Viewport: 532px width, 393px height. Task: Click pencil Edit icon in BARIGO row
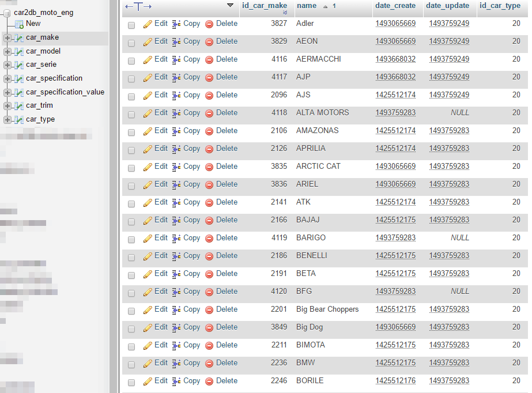[148, 239]
